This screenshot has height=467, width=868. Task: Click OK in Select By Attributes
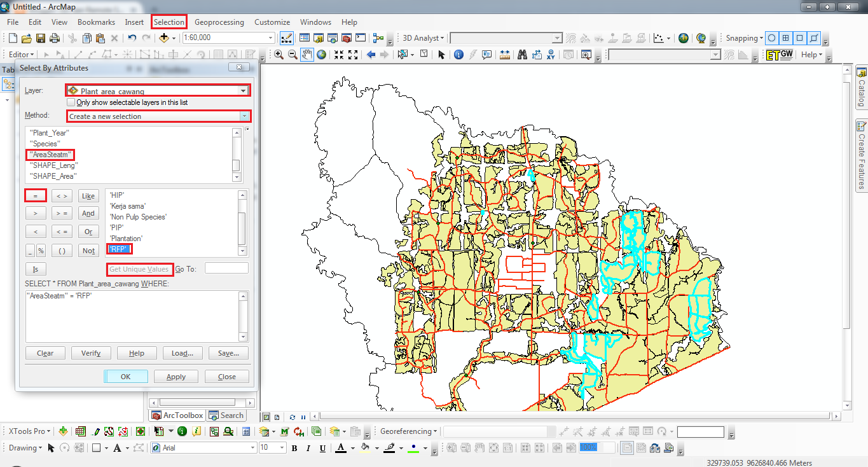(126, 377)
